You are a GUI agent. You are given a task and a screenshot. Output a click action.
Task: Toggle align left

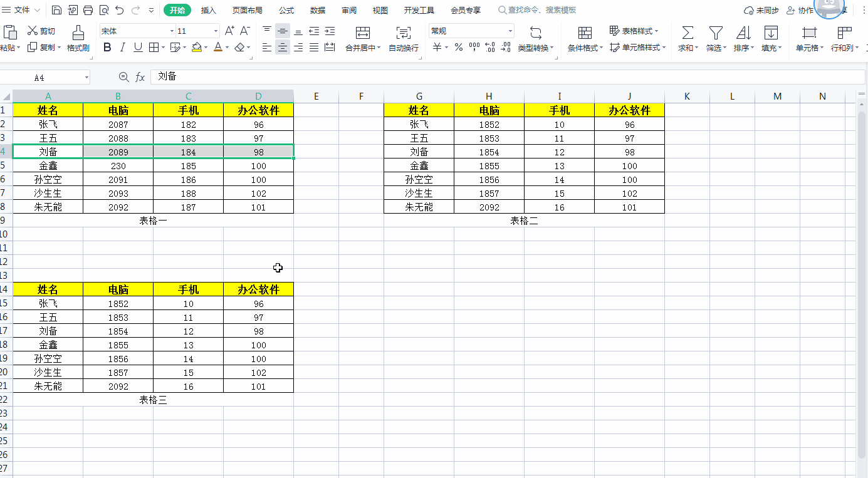point(267,47)
